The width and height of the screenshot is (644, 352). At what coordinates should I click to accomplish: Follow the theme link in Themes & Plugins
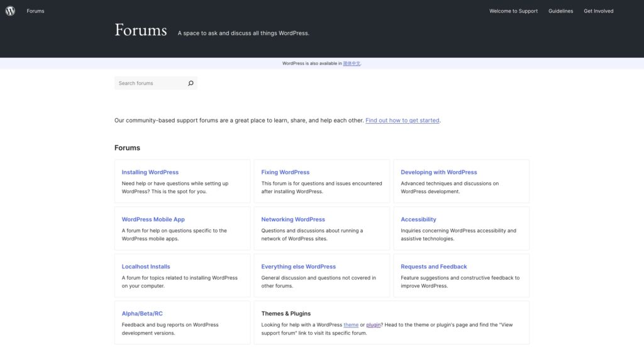click(351, 325)
